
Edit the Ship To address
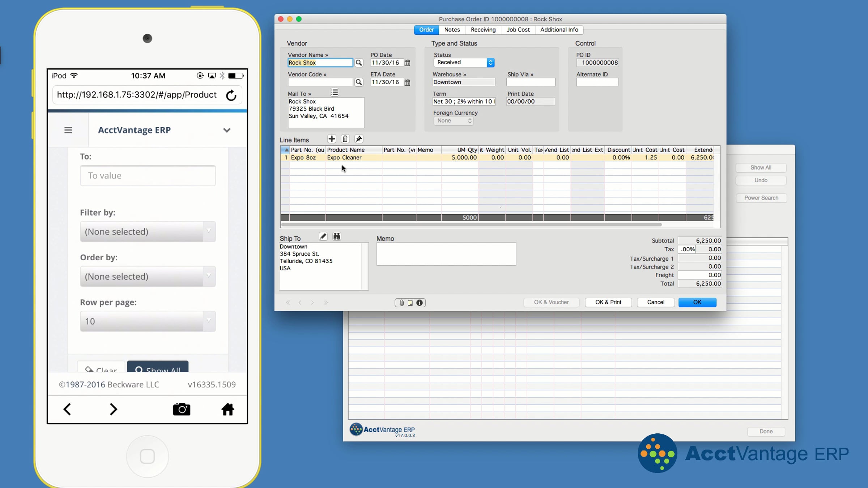[x=323, y=236]
